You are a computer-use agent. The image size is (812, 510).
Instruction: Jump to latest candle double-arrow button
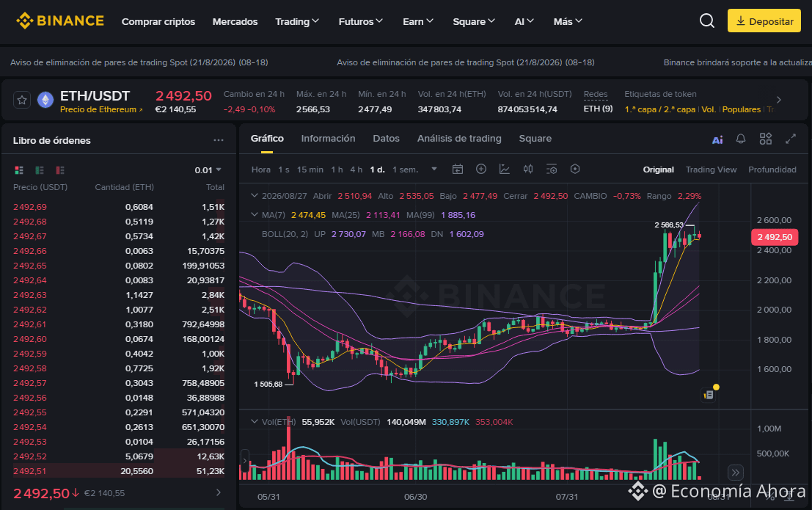pyautogui.click(x=736, y=472)
